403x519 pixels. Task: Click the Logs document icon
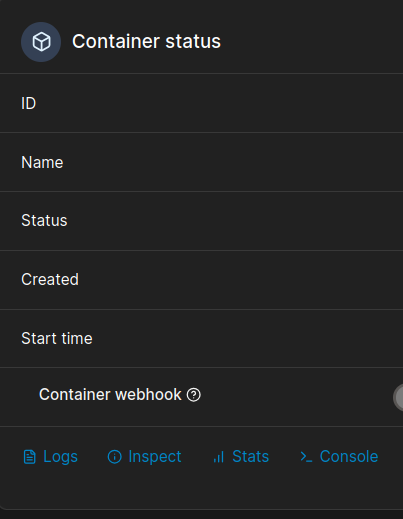(x=29, y=457)
